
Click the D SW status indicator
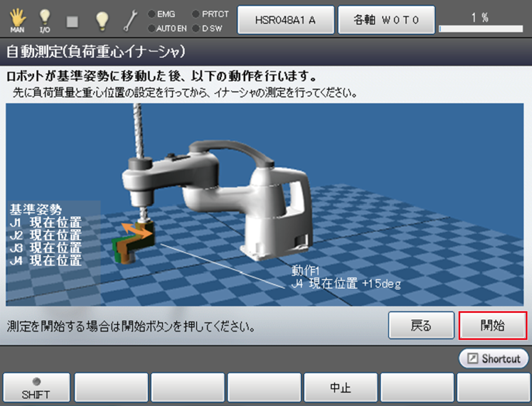(x=196, y=28)
